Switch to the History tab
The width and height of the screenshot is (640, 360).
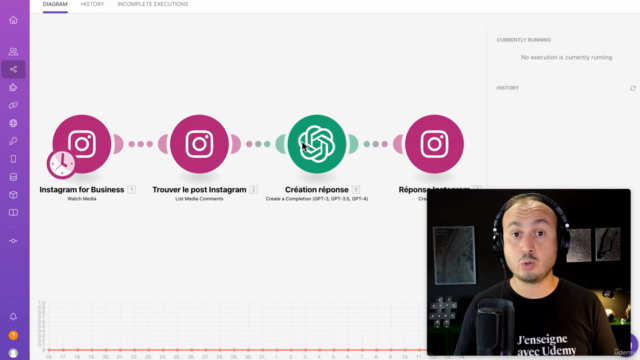tap(92, 4)
